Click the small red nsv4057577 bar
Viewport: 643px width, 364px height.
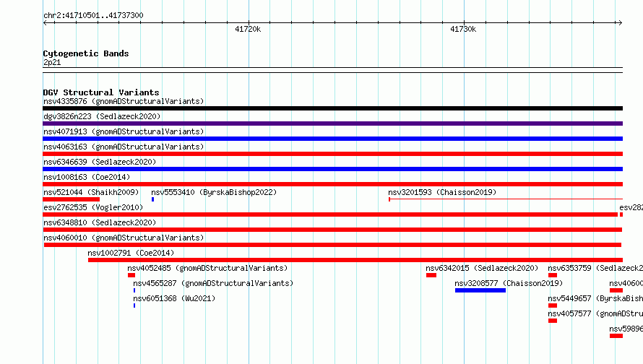(553, 321)
